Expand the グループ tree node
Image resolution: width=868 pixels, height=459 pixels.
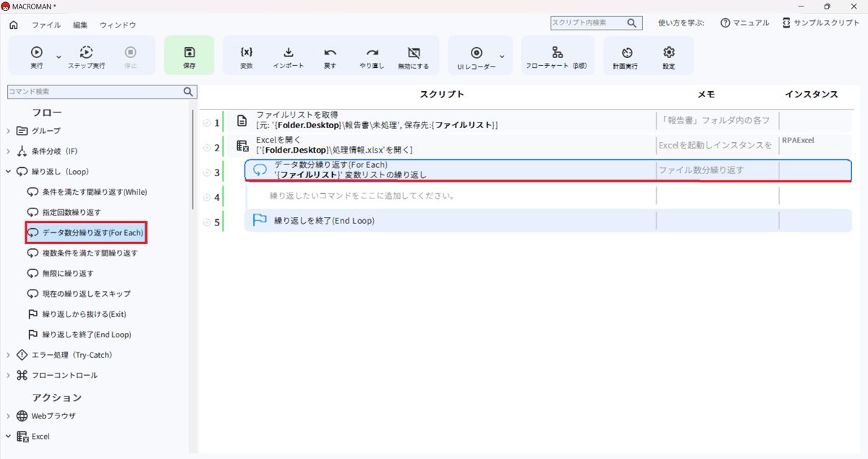(9, 131)
